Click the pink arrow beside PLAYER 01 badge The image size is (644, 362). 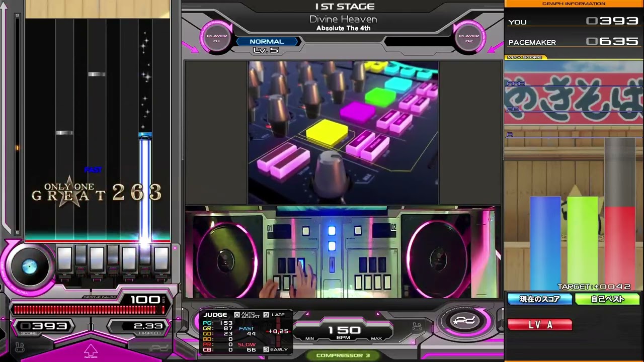point(190,47)
